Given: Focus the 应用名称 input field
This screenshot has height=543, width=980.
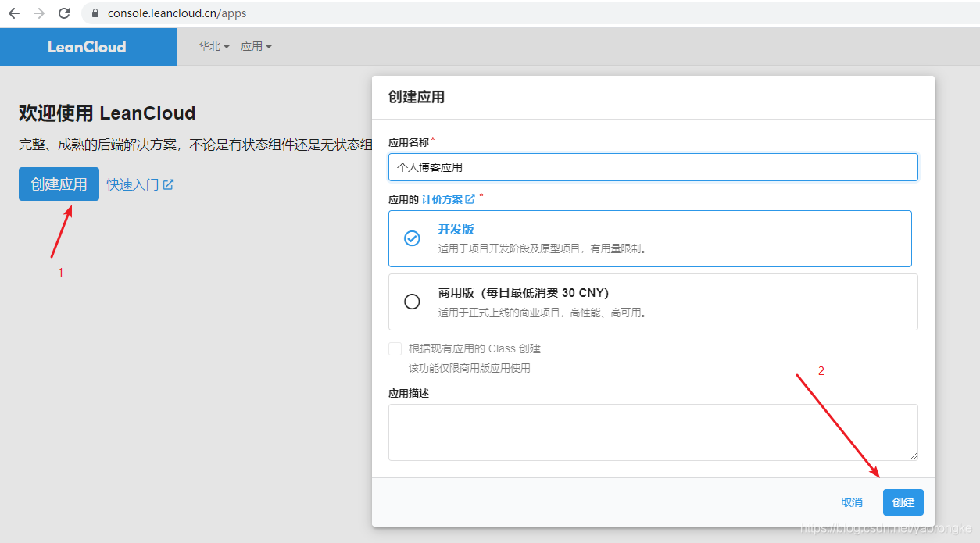Looking at the screenshot, I should [x=653, y=167].
